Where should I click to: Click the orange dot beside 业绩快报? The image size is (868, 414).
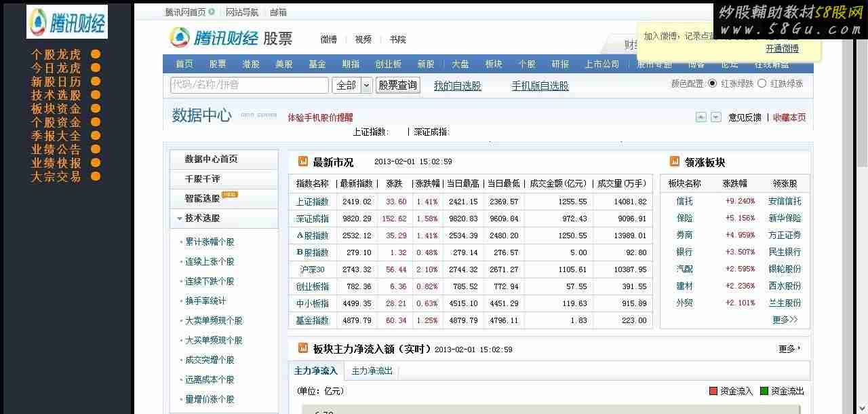96,163
